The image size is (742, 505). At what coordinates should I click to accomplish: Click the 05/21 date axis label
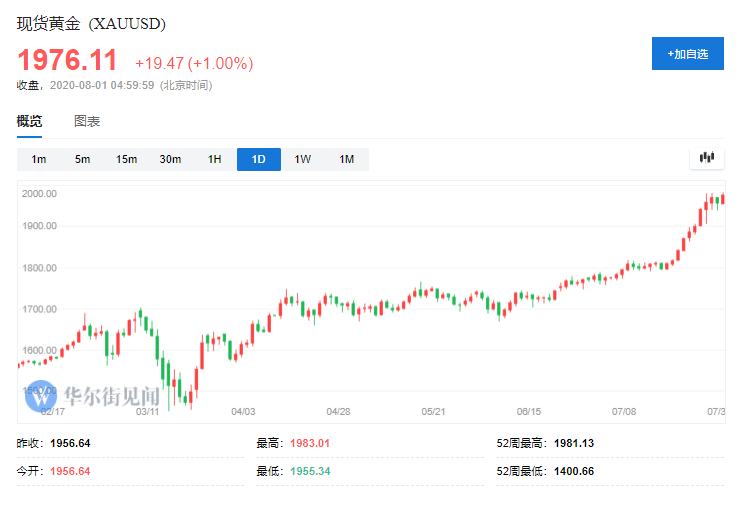tap(433, 412)
